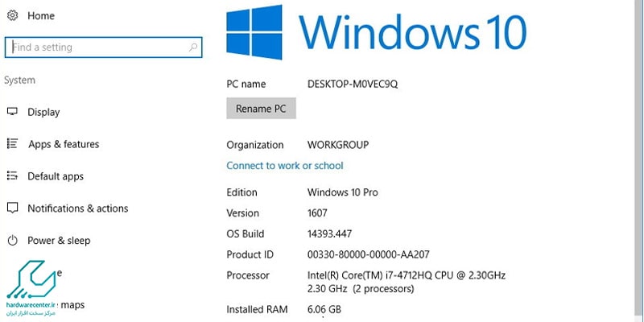Click the Processor label
644x322 pixels.
point(248,275)
